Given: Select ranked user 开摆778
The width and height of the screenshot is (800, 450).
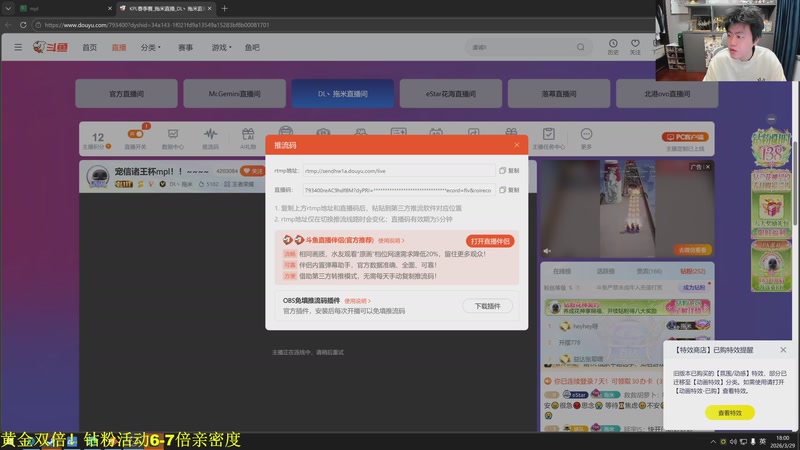Looking at the screenshot, I should click(x=569, y=342).
